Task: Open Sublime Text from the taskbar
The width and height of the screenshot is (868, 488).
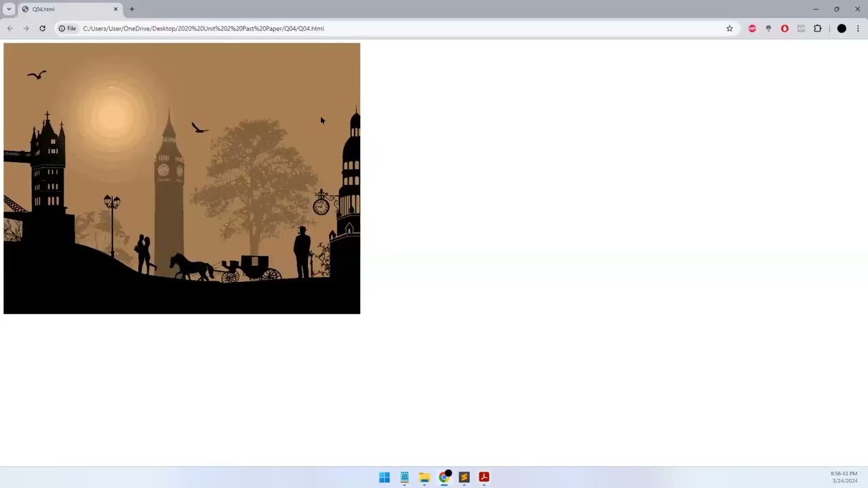Action: 464,477
